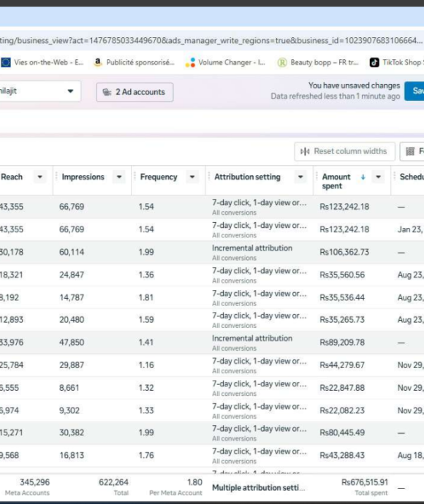Click the Rs89,209.78 amount cell
424x504 pixels.
(342, 343)
